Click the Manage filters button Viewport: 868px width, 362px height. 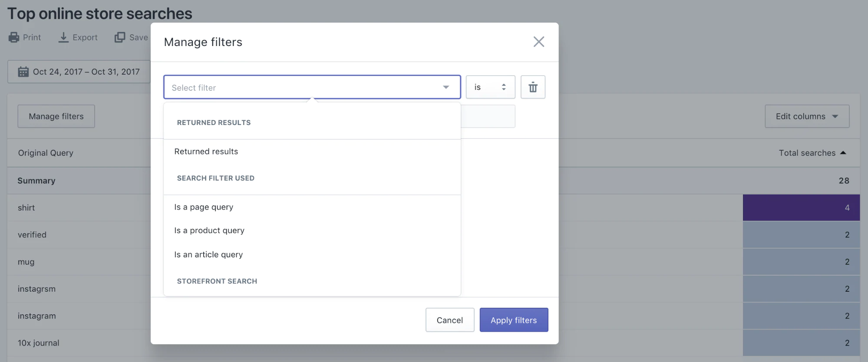tap(56, 116)
